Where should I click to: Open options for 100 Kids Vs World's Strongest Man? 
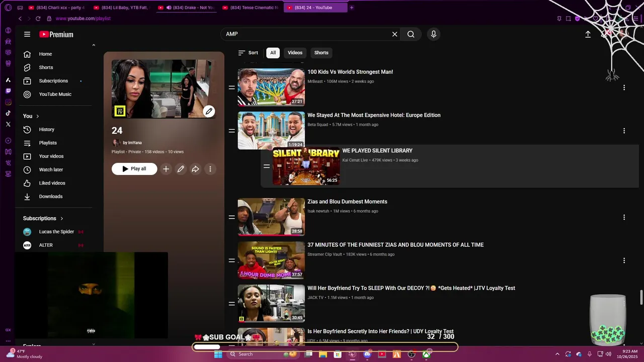[x=624, y=87]
